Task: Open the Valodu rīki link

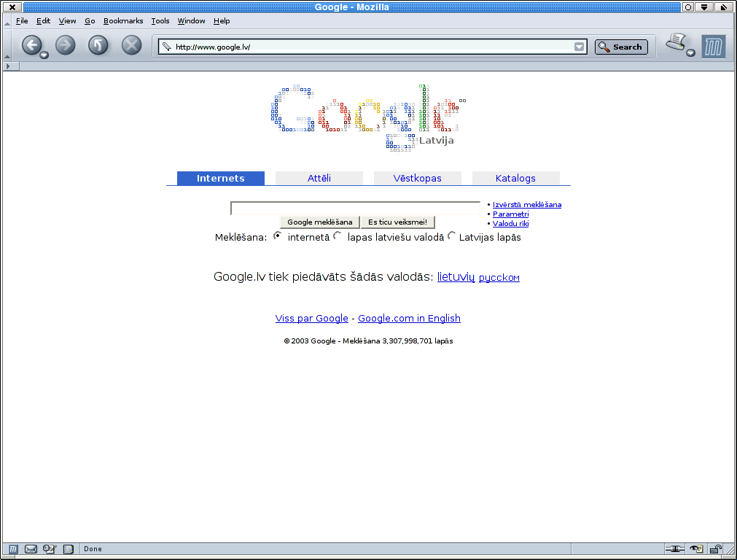Action: click(x=510, y=223)
